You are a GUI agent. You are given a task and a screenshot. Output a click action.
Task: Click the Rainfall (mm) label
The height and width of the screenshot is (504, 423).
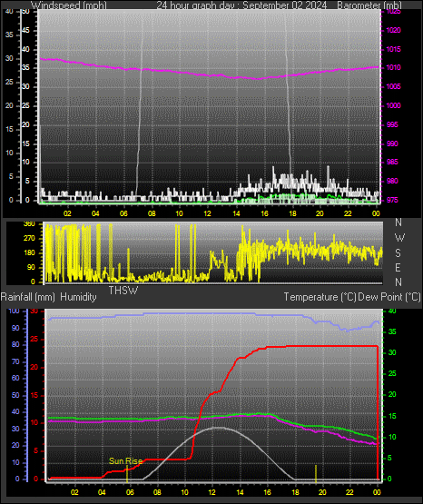(x=27, y=297)
